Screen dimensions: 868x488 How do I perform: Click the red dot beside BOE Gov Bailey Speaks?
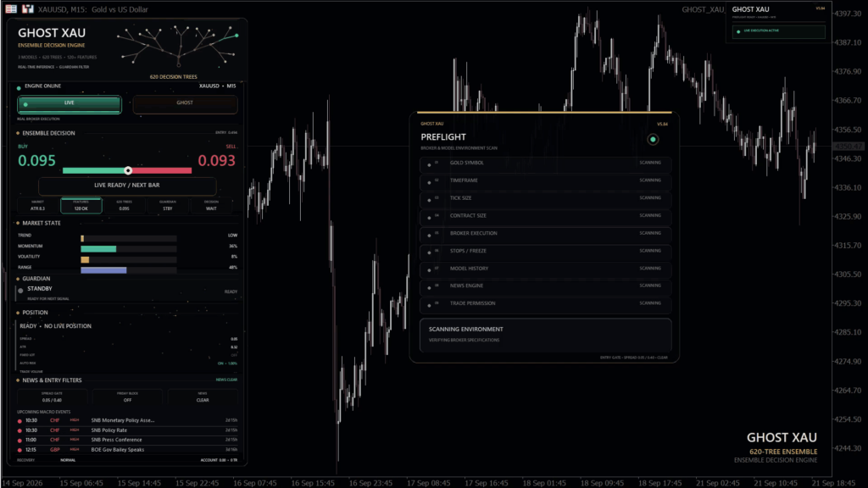click(20, 451)
